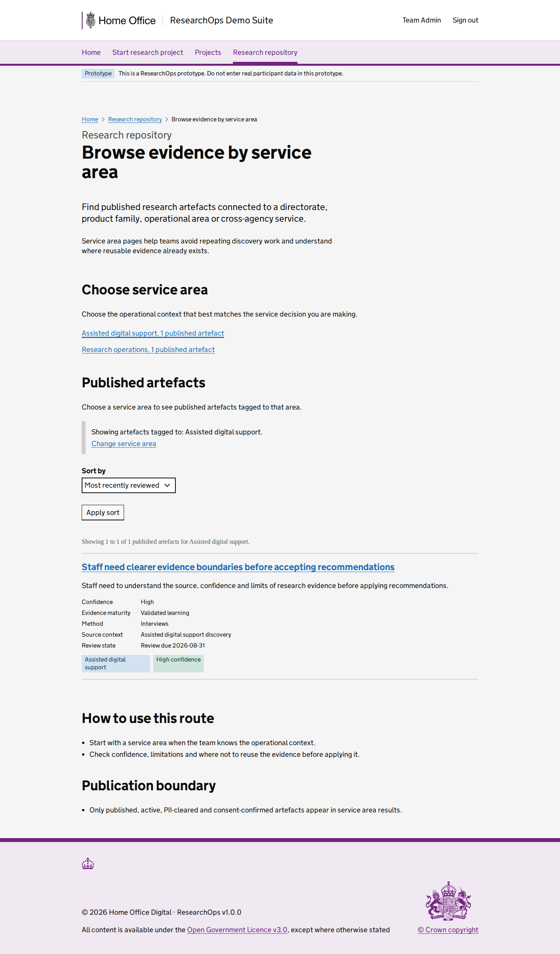This screenshot has width=560, height=954.
Task: Open the Projects navigation tab
Action: pyautogui.click(x=208, y=53)
